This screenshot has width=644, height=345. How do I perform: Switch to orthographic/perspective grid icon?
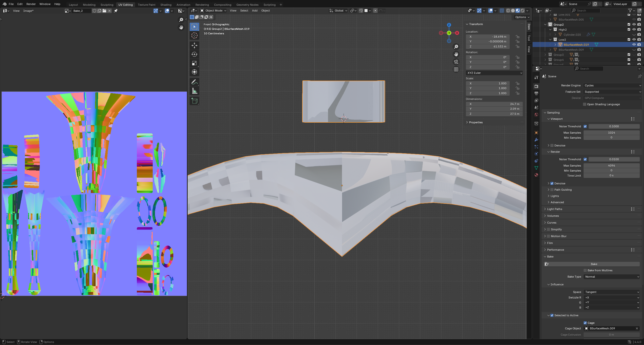456,69
